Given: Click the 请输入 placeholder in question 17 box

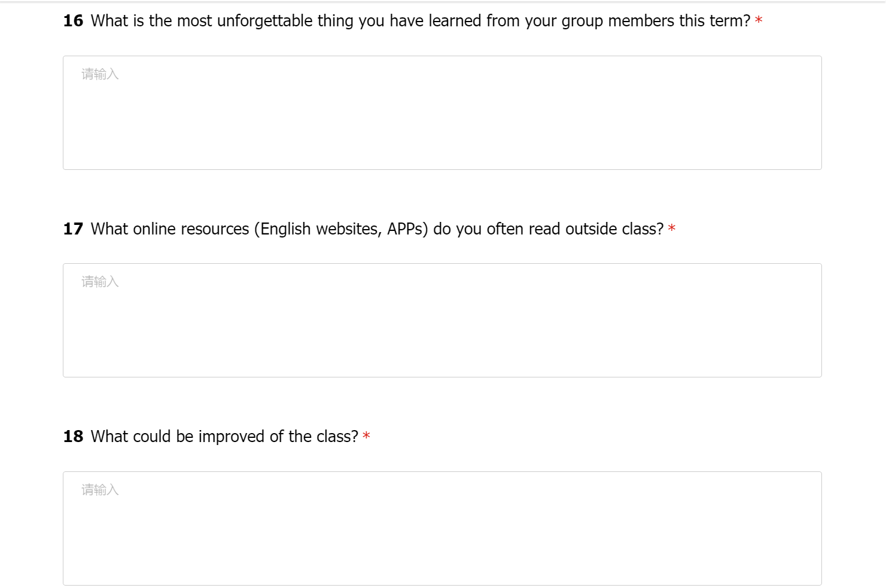Looking at the screenshot, I should tap(100, 282).
